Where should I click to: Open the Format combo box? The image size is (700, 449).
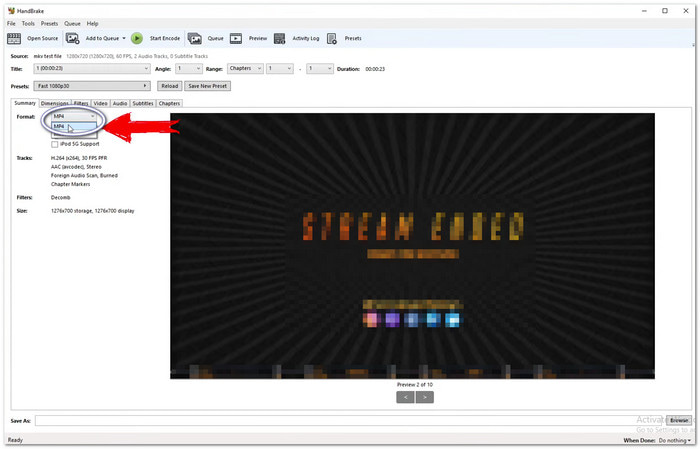pos(74,116)
